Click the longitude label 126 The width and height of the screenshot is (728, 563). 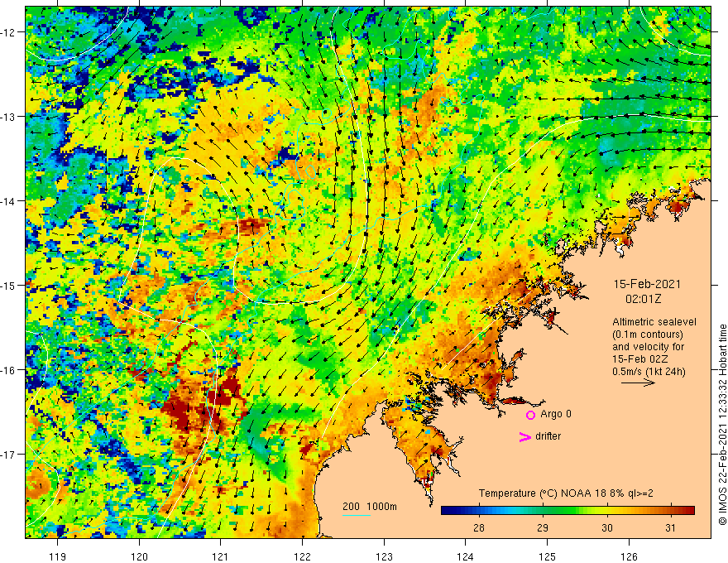pyautogui.click(x=629, y=556)
